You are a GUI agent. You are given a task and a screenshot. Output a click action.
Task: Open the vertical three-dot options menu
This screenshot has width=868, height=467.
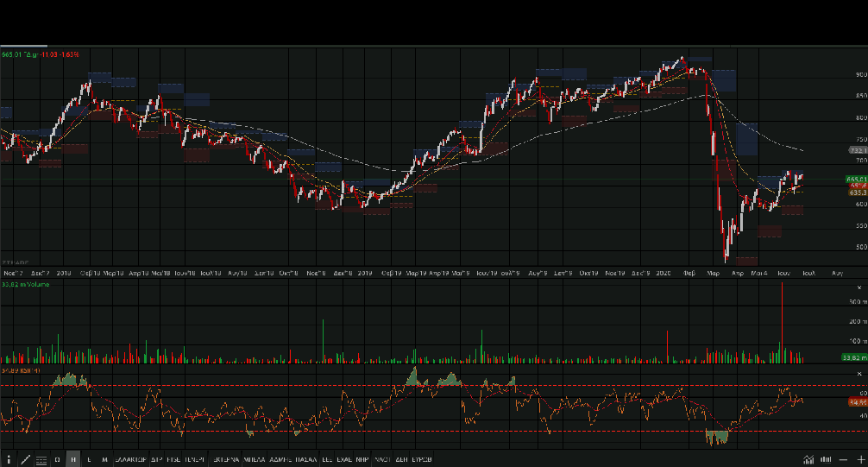click(9, 459)
